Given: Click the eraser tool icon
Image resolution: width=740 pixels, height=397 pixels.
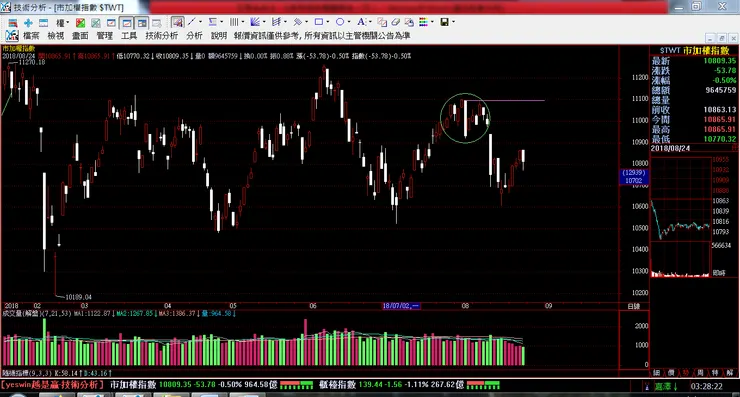Looking at the screenshot, I should 395,22.
